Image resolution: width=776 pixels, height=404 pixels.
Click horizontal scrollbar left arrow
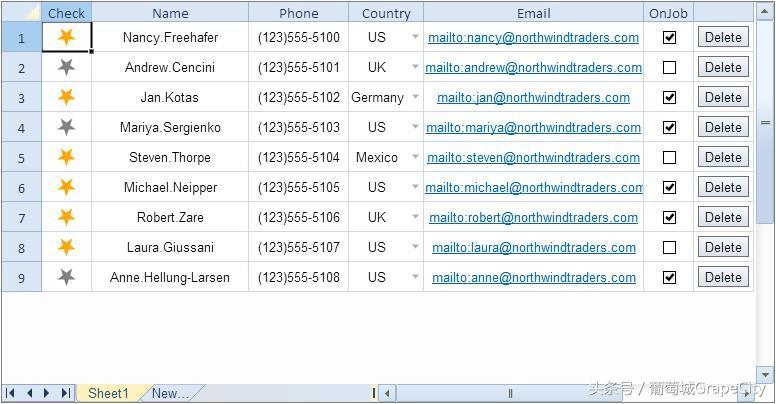point(388,394)
